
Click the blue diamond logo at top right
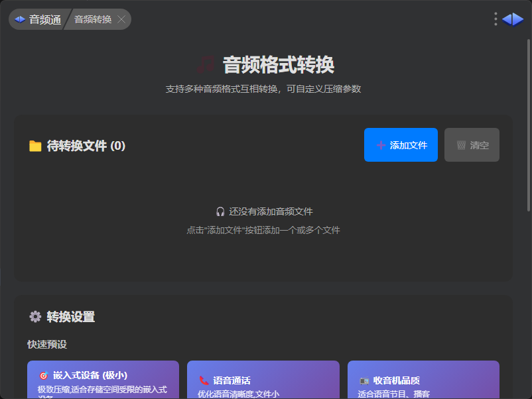coord(513,19)
